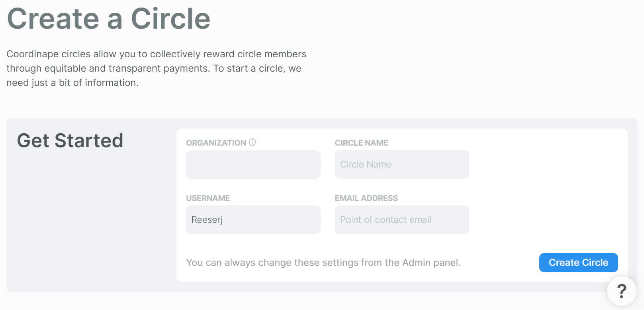Submit the form with Create Circle

(x=579, y=263)
